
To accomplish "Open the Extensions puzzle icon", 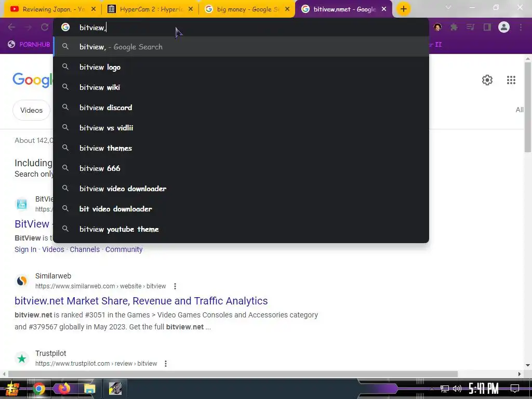I will pos(454,27).
